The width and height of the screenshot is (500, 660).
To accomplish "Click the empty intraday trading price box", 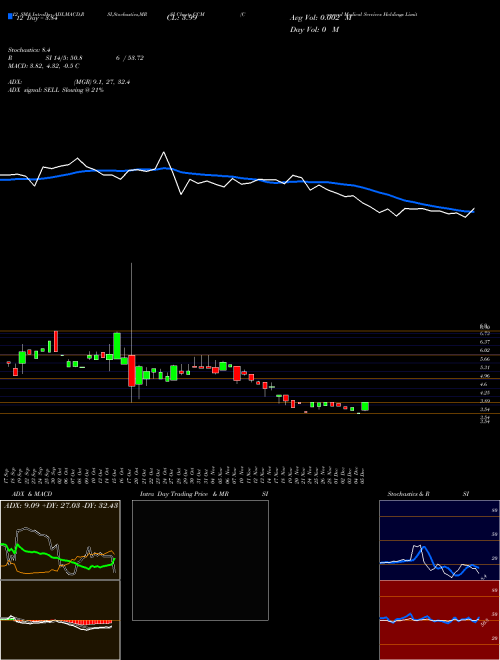I will 200,560.
